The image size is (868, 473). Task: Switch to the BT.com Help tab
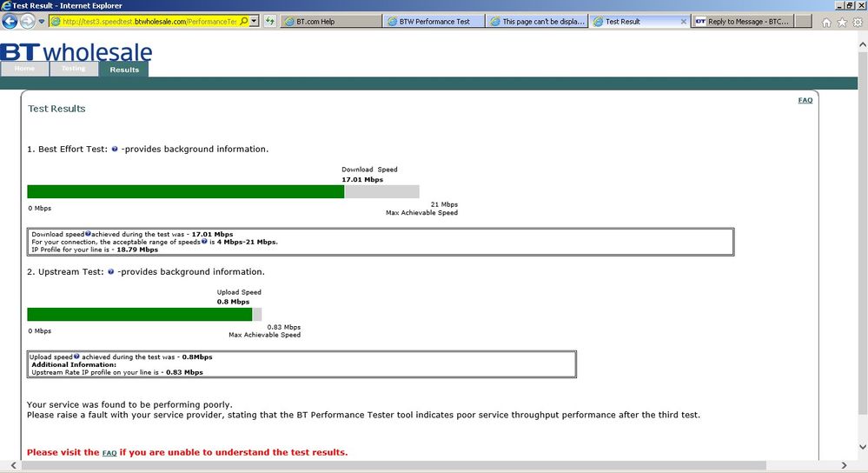(x=330, y=22)
